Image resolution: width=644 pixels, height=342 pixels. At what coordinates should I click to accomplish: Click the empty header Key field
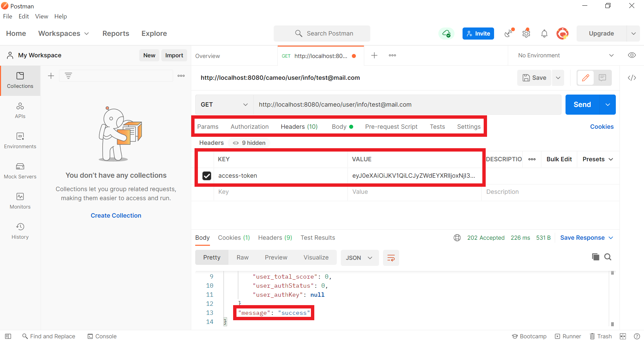[x=281, y=192]
